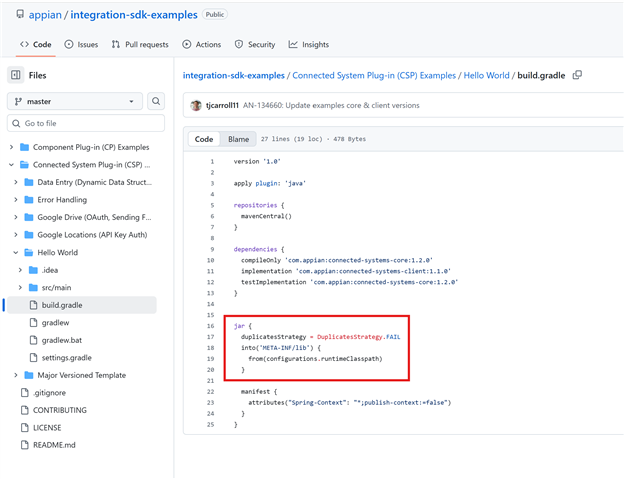
Task: Switch to the Code tab
Action: point(36,45)
